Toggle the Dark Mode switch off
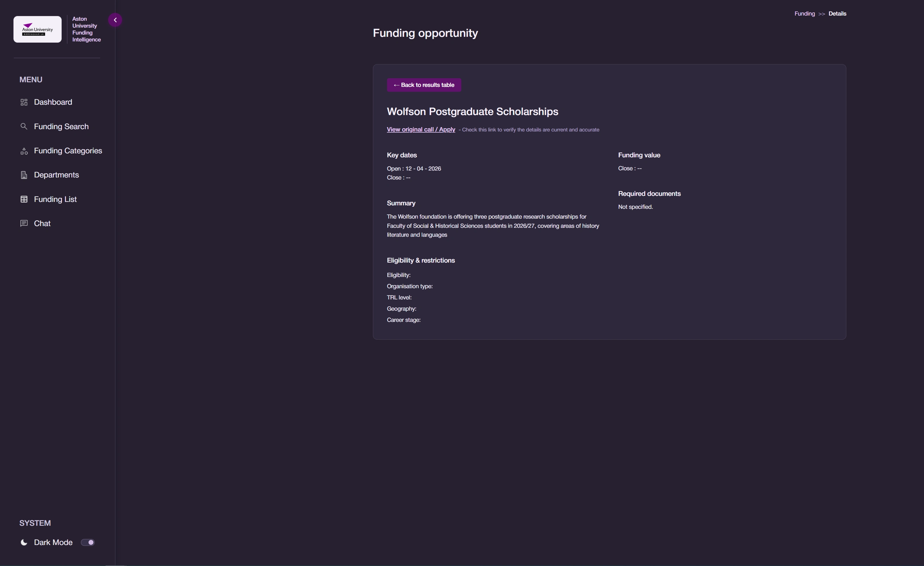The height and width of the screenshot is (566, 924). (x=88, y=542)
